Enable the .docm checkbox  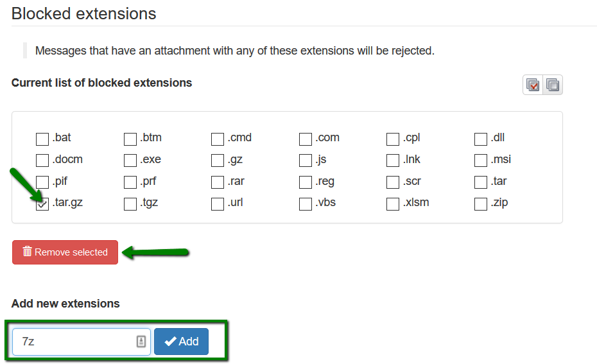[42, 160]
